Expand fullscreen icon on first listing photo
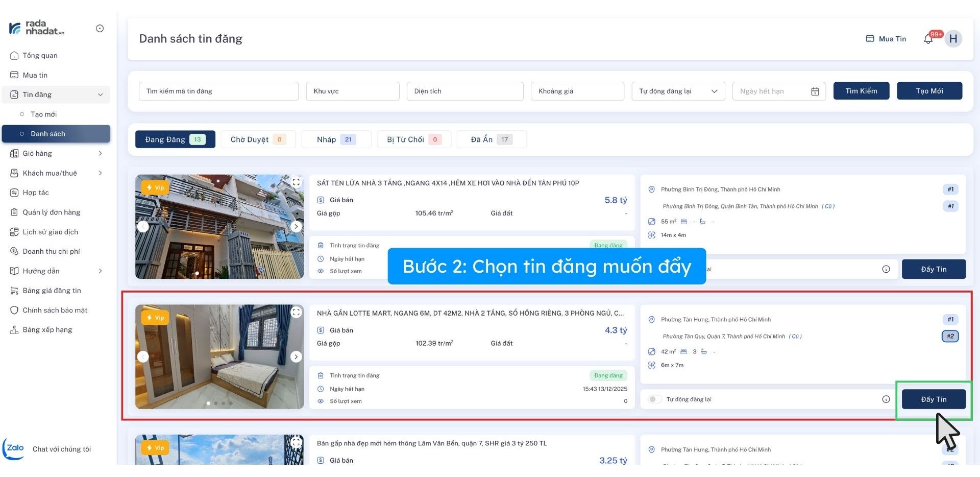 pos(296,182)
